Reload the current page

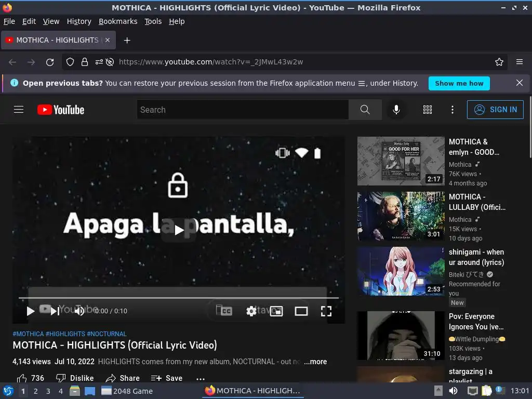(50, 62)
